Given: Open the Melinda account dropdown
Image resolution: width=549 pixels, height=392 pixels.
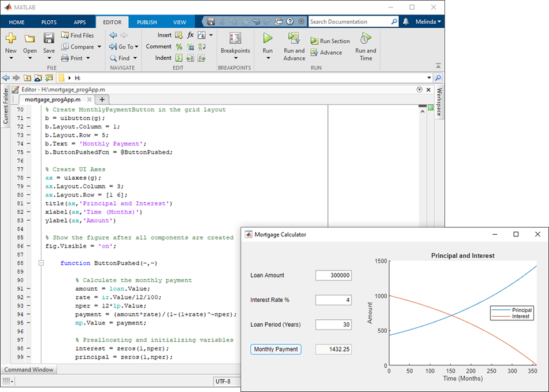Looking at the screenshot, I should pyautogui.click(x=428, y=22).
